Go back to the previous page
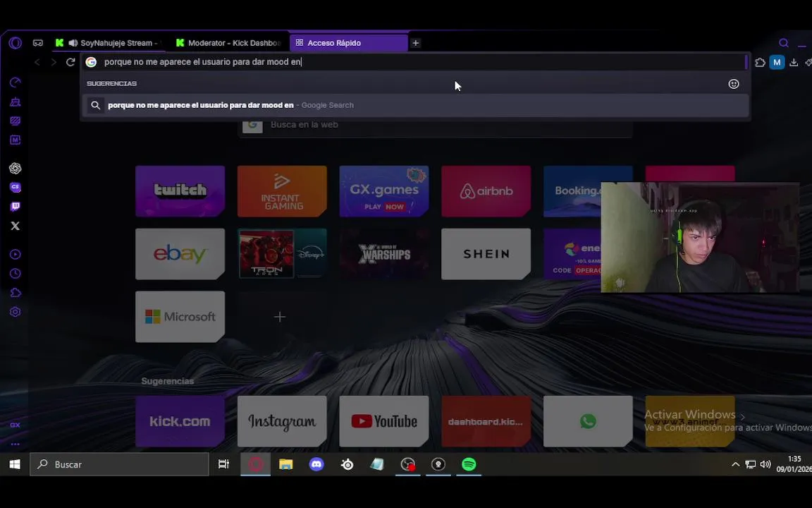 (37, 62)
